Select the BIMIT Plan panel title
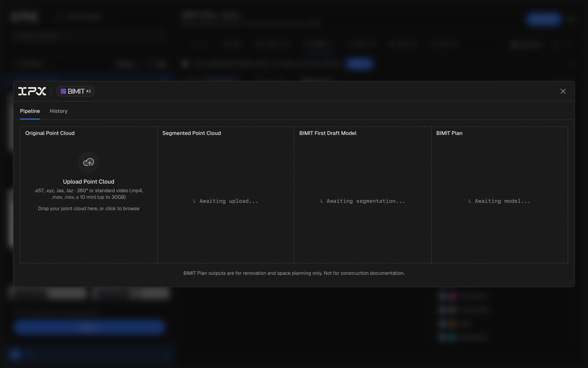The width and height of the screenshot is (588, 368). 449,133
